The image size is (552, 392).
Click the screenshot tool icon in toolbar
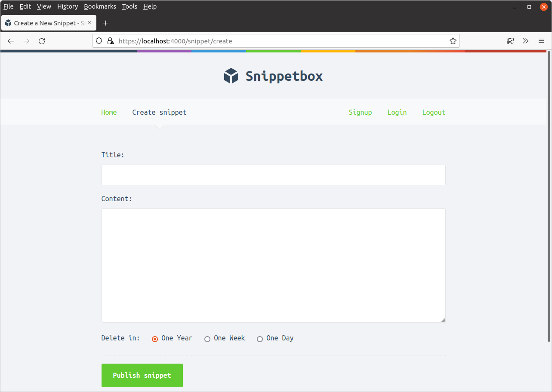[510, 41]
